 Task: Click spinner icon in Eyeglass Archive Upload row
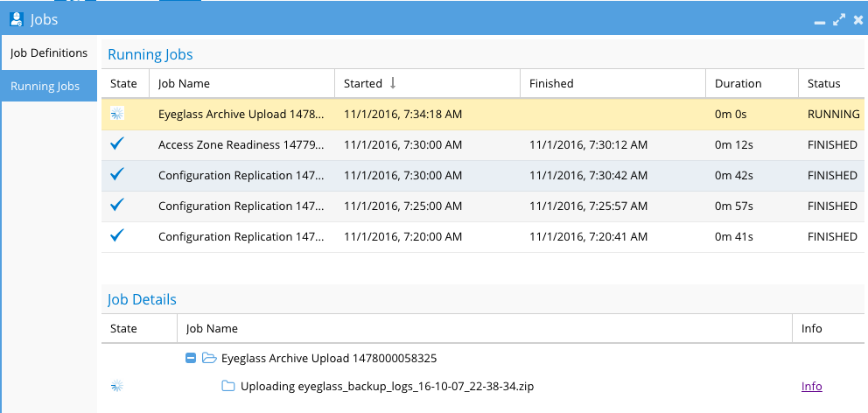coord(116,114)
